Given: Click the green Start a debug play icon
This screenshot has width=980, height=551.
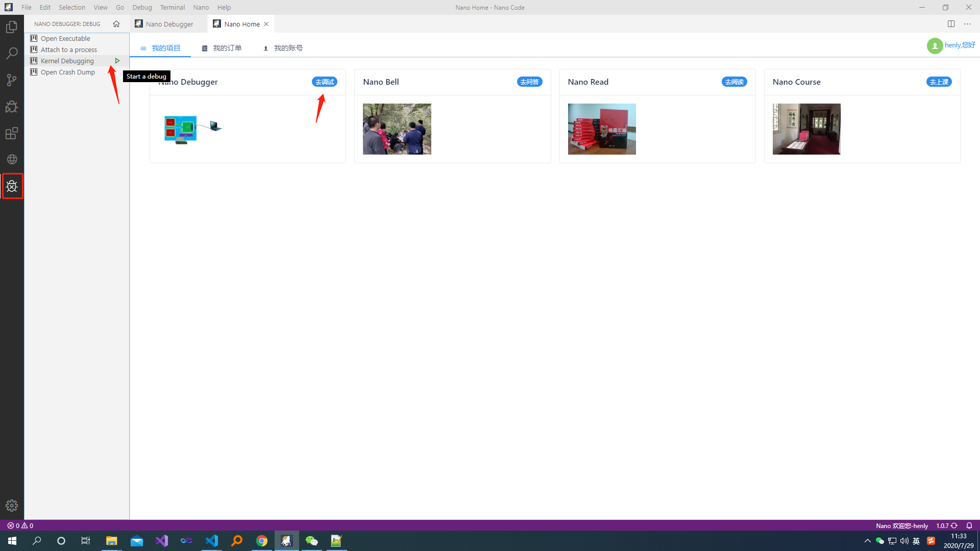Looking at the screenshot, I should [117, 61].
